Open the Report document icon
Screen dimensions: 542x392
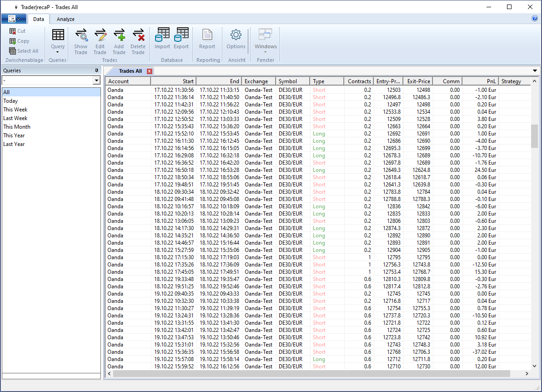click(x=207, y=35)
